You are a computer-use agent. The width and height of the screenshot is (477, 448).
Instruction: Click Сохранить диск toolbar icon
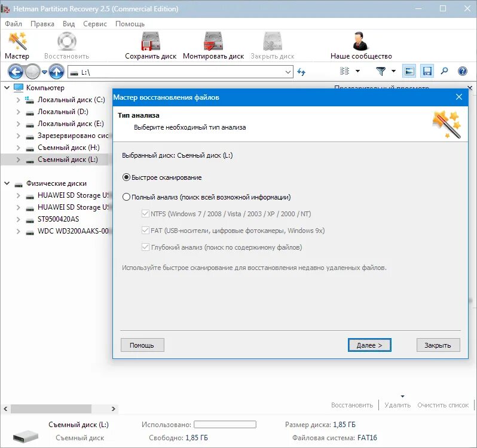[x=151, y=41]
